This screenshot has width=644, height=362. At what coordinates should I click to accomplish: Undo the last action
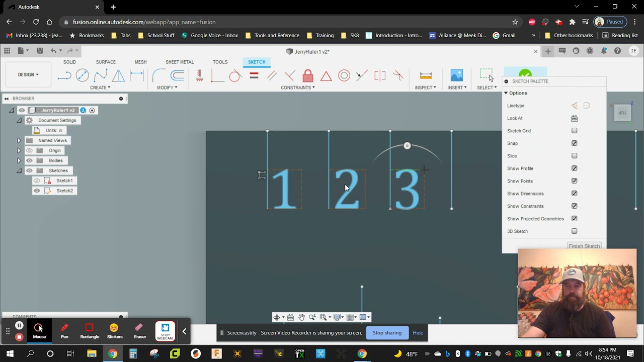click(53, 51)
